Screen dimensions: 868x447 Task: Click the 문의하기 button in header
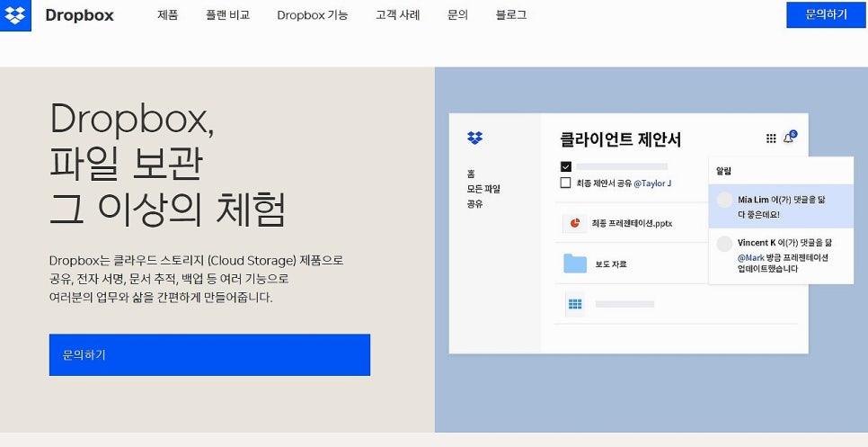pyautogui.click(x=826, y=15)
